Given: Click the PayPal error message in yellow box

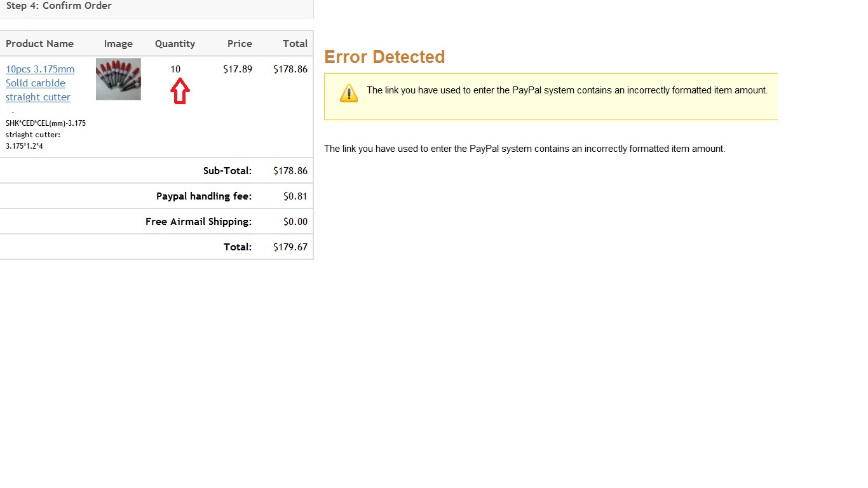Looking at the screenshot, I should click(567, 90).
